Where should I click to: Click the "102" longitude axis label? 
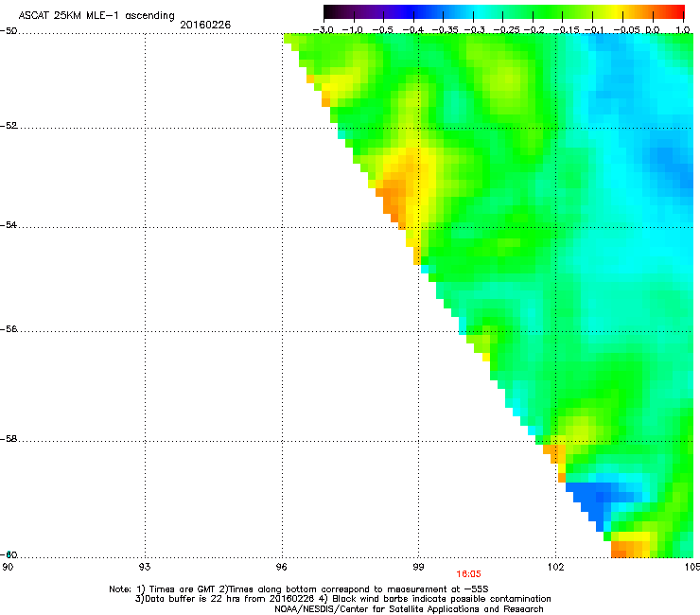(556, 567)
